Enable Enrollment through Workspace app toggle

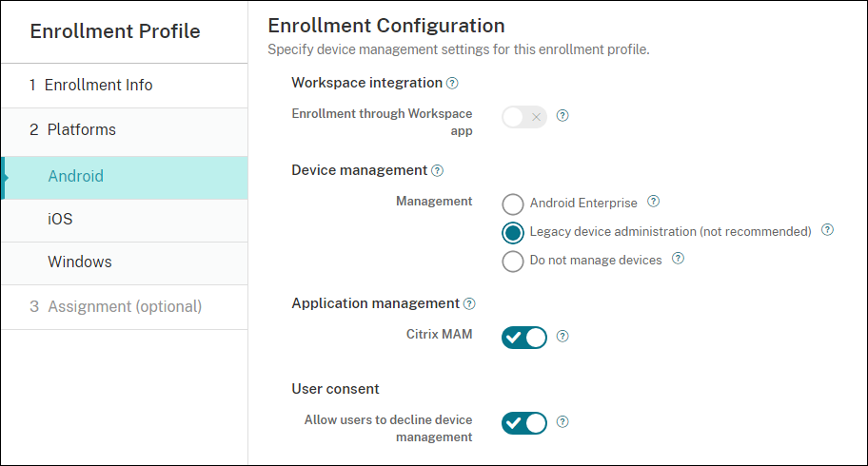[x=524, y=117]
